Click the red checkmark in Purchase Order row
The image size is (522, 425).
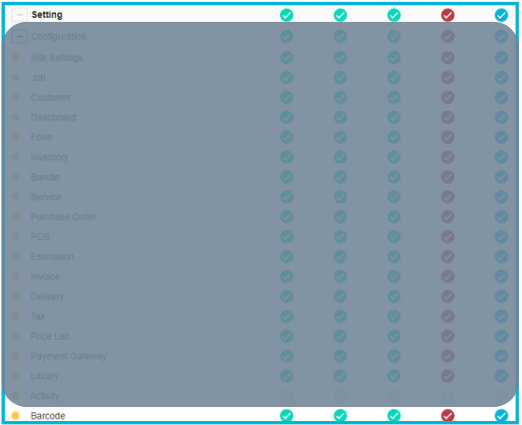tap(447, 217)
